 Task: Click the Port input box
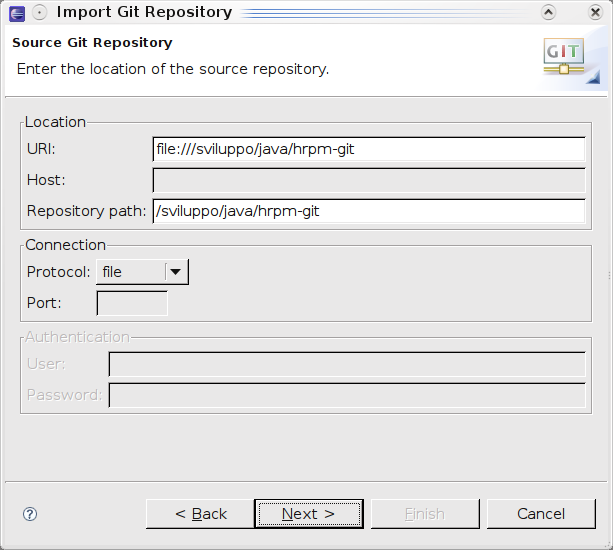[x=132, y=303]
